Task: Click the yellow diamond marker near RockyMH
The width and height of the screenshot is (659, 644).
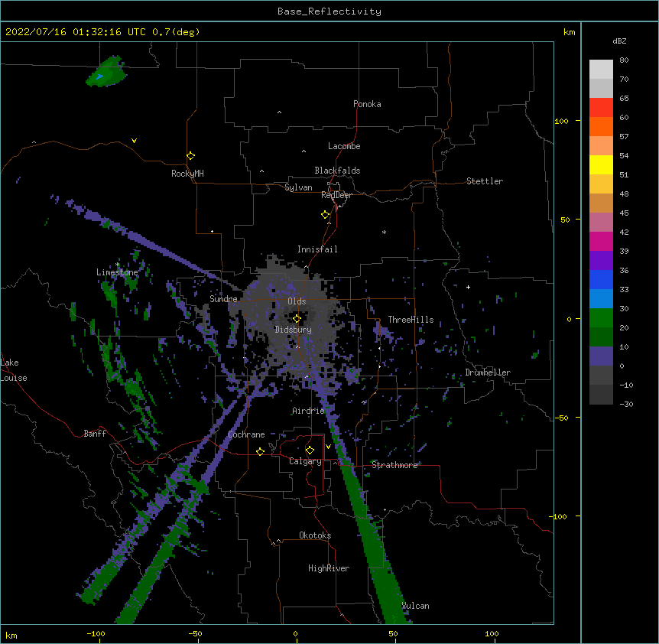Action: point(190,156)
